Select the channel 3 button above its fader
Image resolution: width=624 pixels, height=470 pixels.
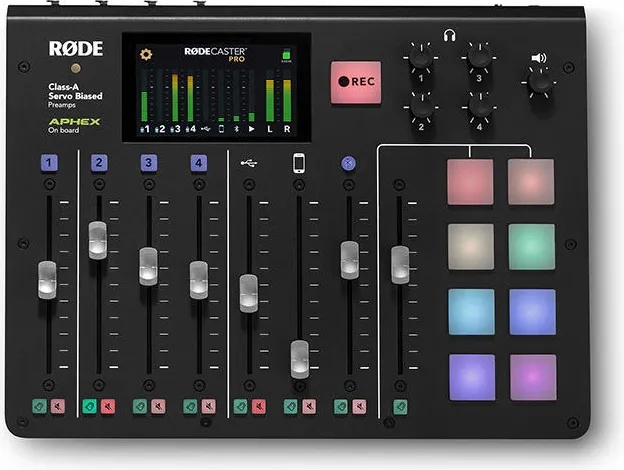(148, 162)
